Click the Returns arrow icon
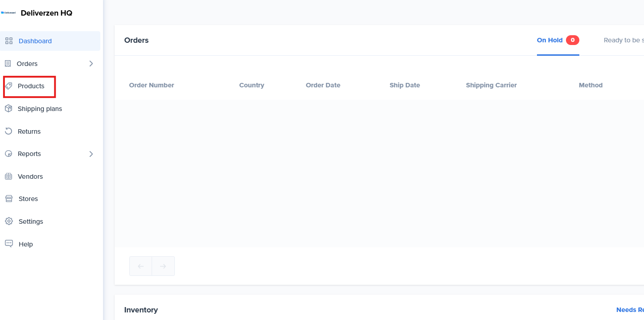Screen dimensions: 644x320 8,131
